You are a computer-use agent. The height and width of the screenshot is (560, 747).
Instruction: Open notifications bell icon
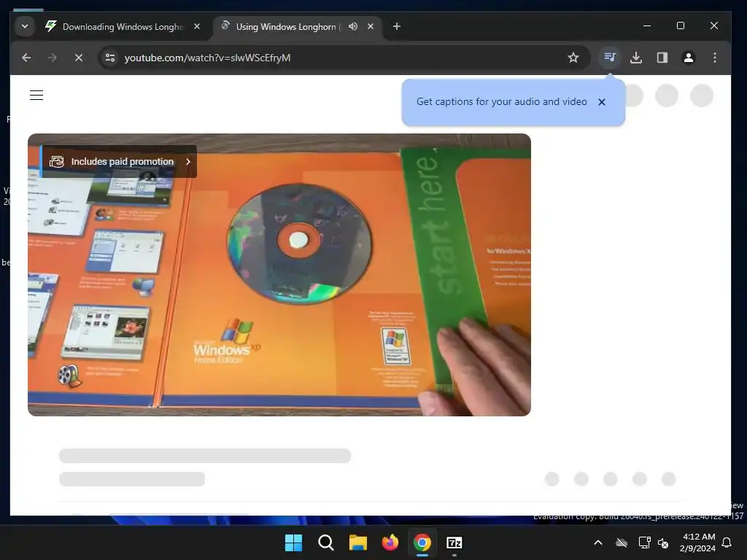click(x=727, y=542)
